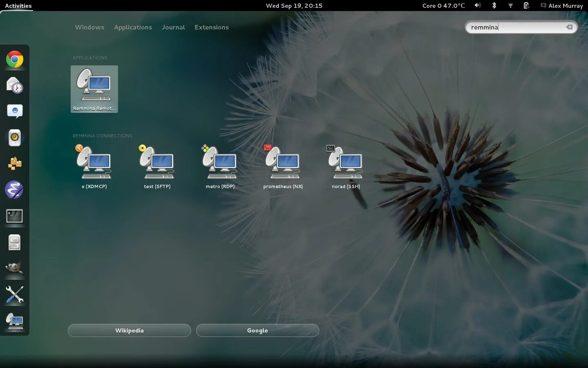
Task: Launch Remmina Remote Desktop application result
Action: pyautogui.click(x=94, y=89)
